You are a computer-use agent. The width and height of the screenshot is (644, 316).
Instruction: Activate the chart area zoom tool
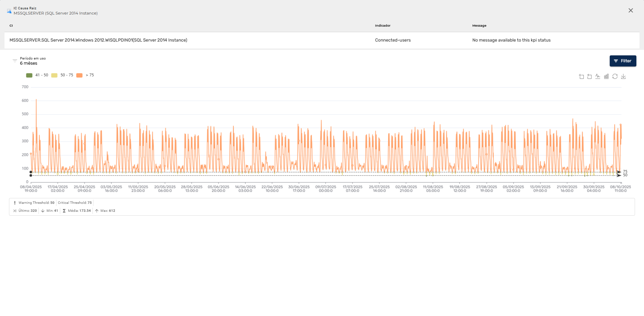coord(581,76)
